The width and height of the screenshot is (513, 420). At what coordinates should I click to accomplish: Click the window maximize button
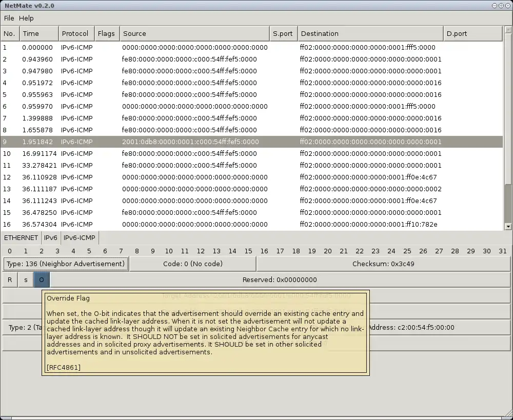point(501,6)
